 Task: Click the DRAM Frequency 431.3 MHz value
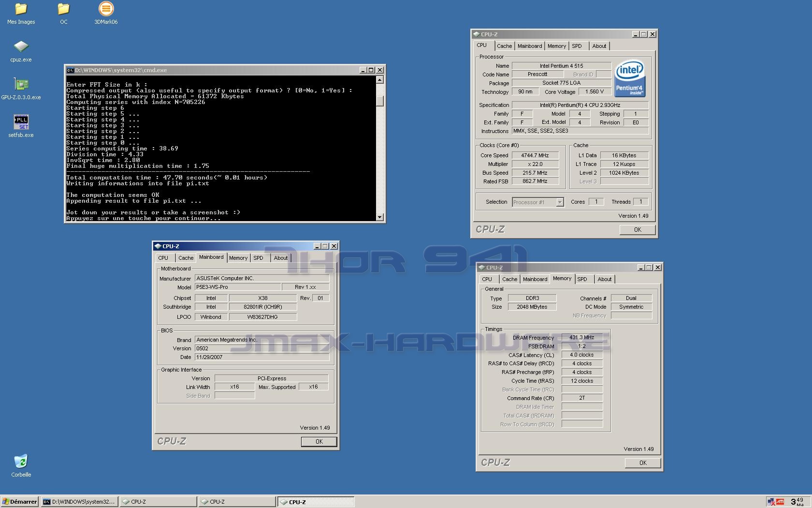(x=582, y=338)
